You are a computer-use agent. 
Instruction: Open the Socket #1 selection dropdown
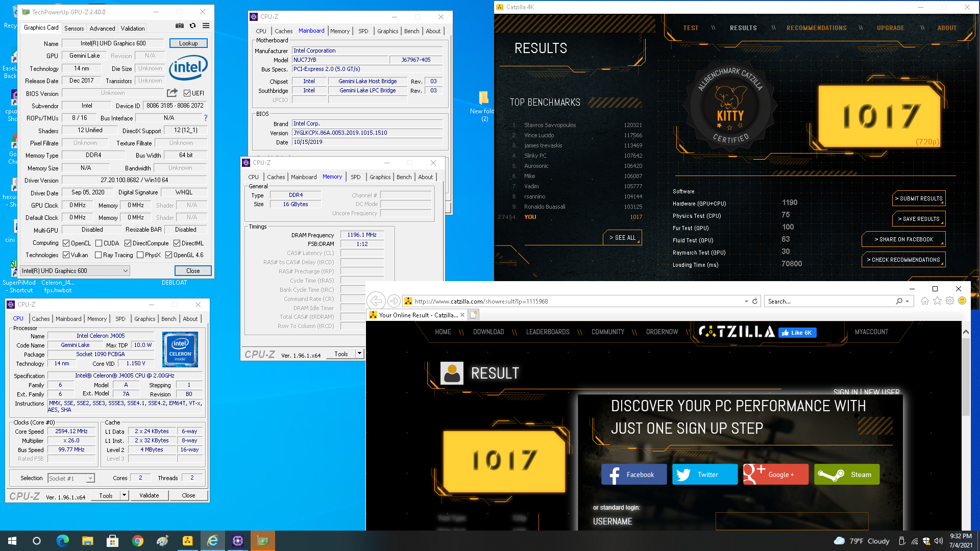(x=71, y=478)
